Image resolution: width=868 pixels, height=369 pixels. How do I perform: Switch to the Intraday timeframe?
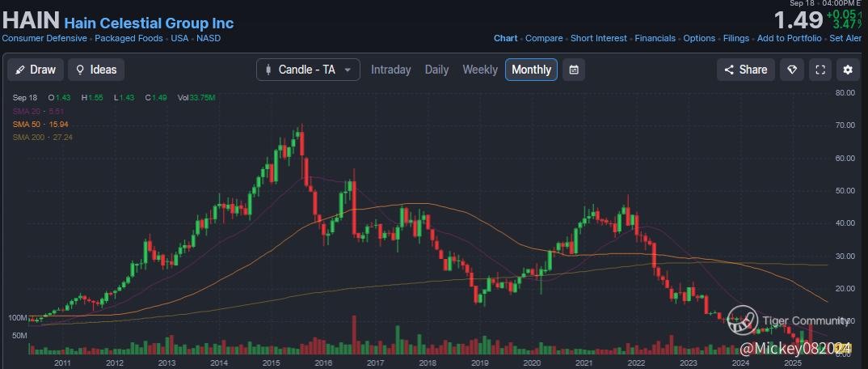(x=391, y=70)
